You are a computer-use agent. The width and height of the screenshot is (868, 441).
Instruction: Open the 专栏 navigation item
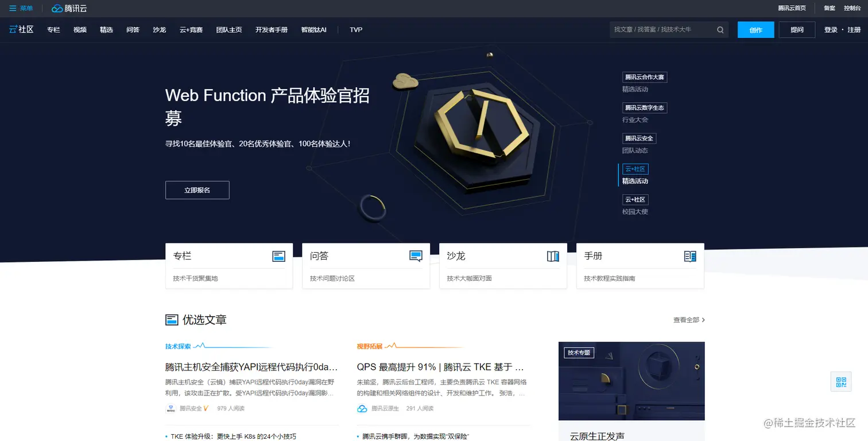pyautogui.click(x=53, y=30)
